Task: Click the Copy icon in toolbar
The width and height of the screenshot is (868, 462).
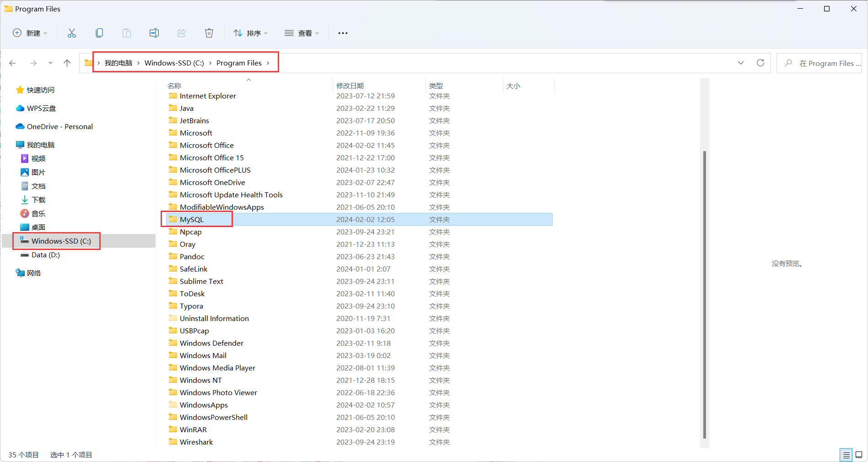Action: coord(99,33)
